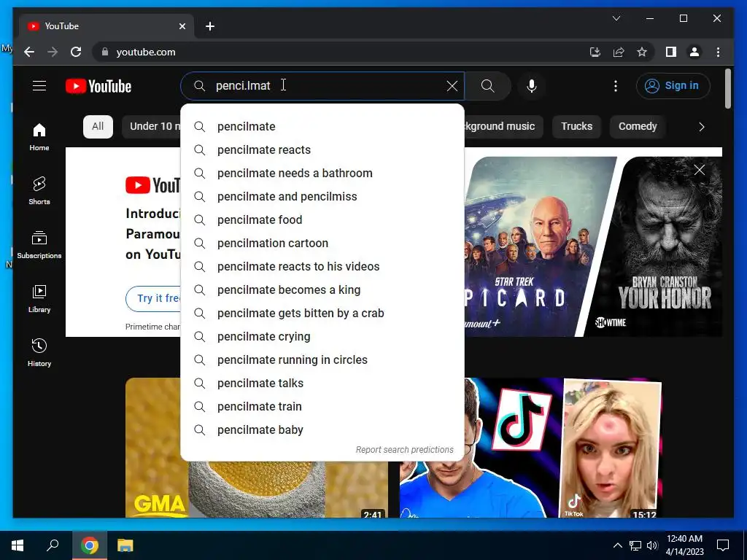Open a new tab with plus button
The image size is (747, 560).
pyautogui.click(x=210, y=26)
